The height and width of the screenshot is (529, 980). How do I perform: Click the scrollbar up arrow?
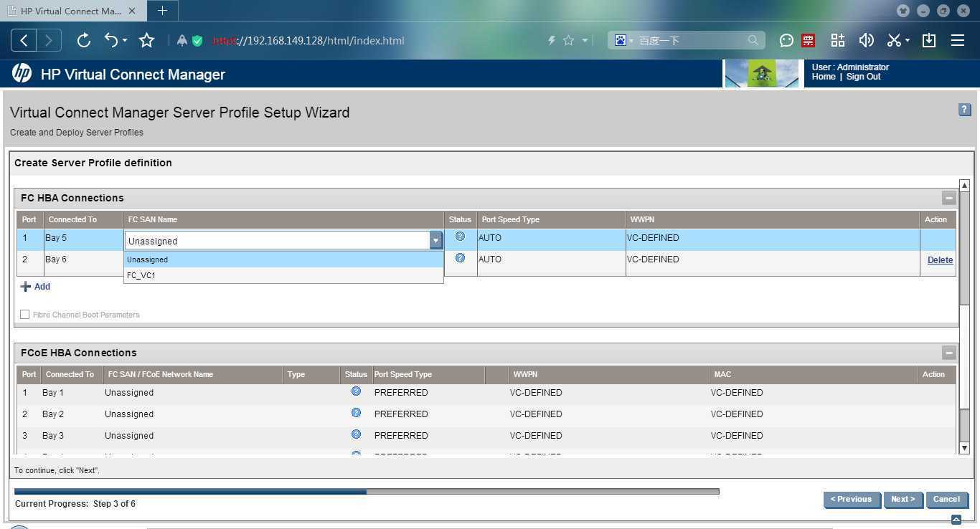pyautogui.click(x=964, y=185)
